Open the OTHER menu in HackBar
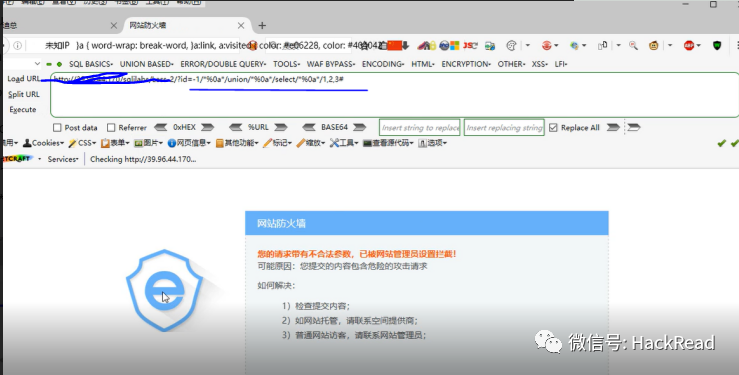739x375 pixels. 511,64
